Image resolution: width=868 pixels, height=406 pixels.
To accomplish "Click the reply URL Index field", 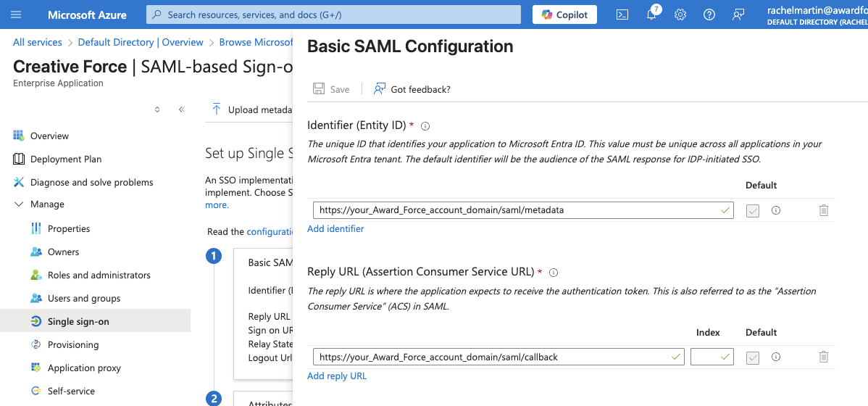I will [x=712, y=357].
